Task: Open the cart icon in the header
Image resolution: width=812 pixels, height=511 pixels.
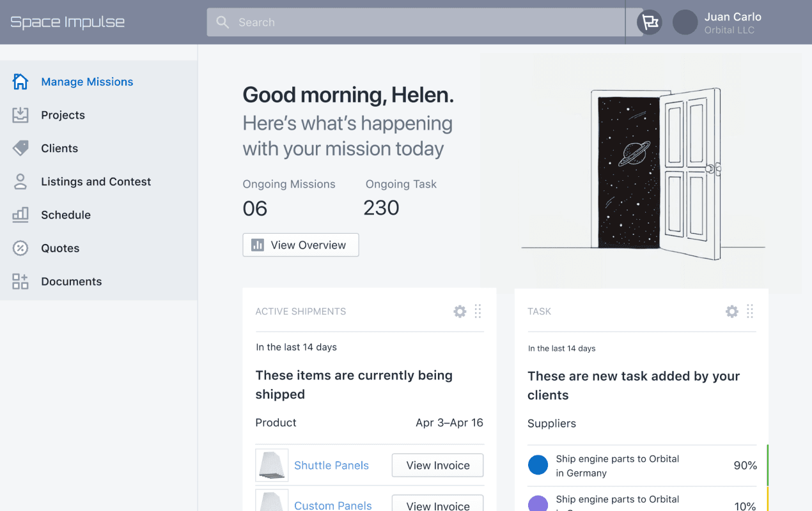Action: pyautogui.click(x=650, y=22)
